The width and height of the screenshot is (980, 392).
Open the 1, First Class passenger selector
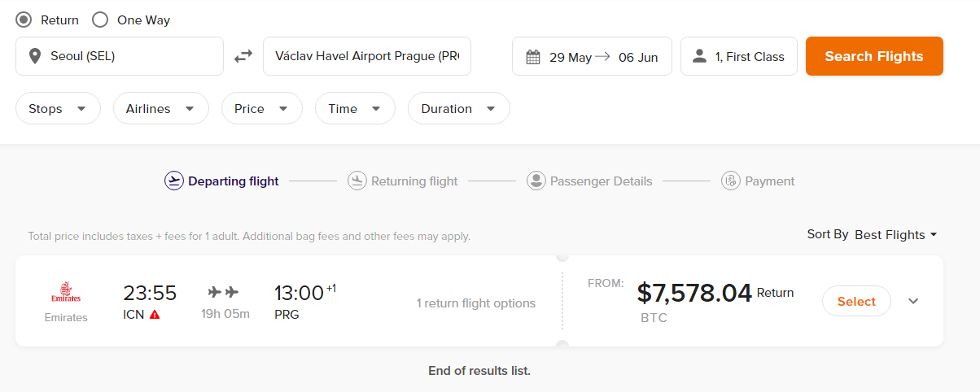point(738,56)
